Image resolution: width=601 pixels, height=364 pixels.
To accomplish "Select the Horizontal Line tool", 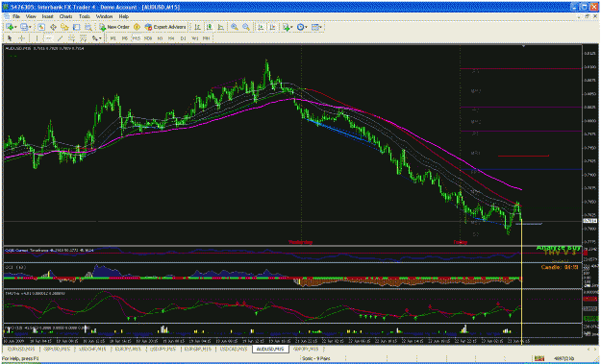I will click(x=48, y=38).
